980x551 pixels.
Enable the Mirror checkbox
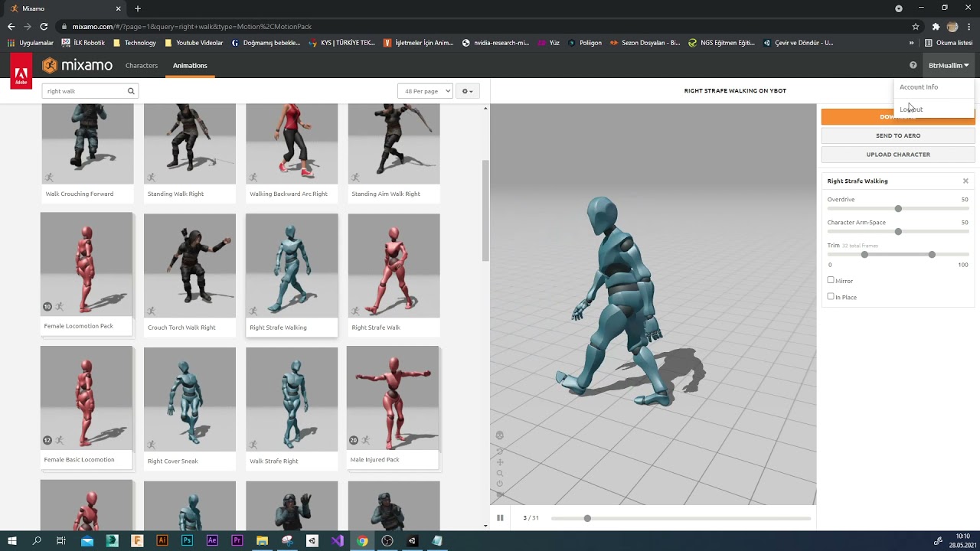[831, 280]
